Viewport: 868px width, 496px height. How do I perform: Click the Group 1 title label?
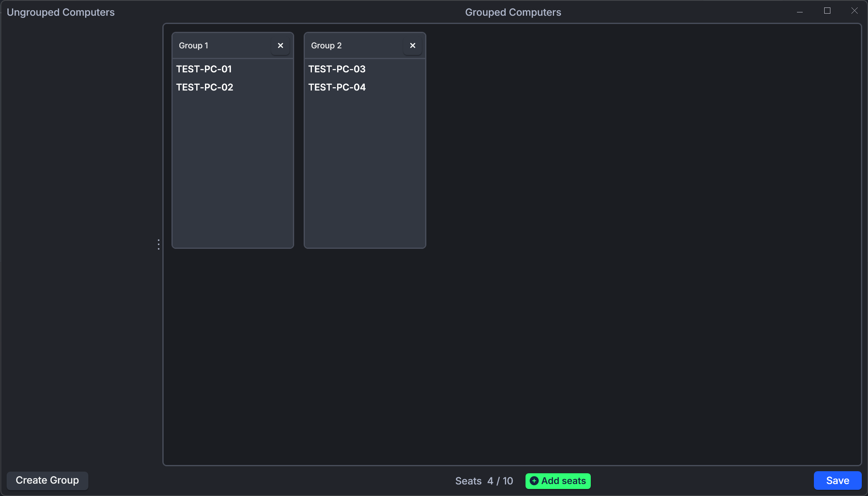(x=193, y=45)
